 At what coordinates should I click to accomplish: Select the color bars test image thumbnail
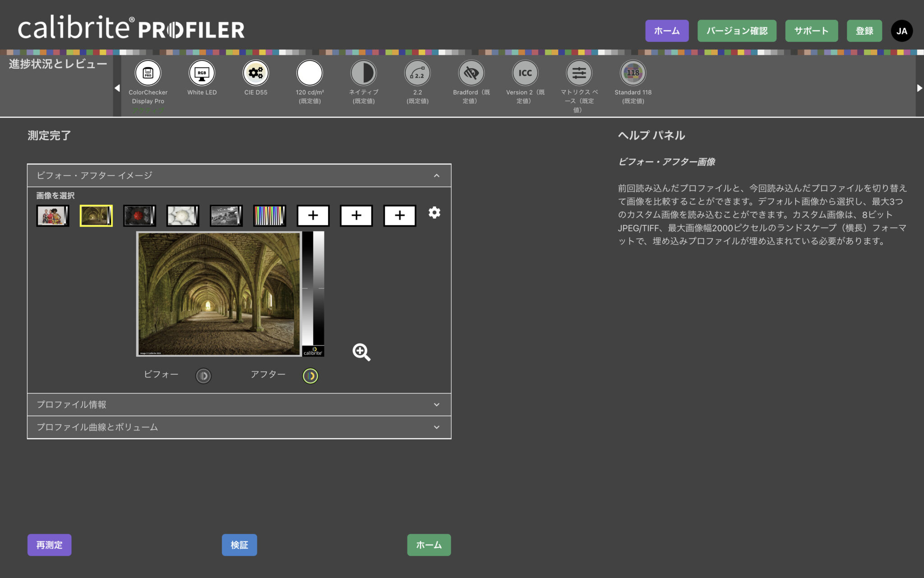click(269, 216)
